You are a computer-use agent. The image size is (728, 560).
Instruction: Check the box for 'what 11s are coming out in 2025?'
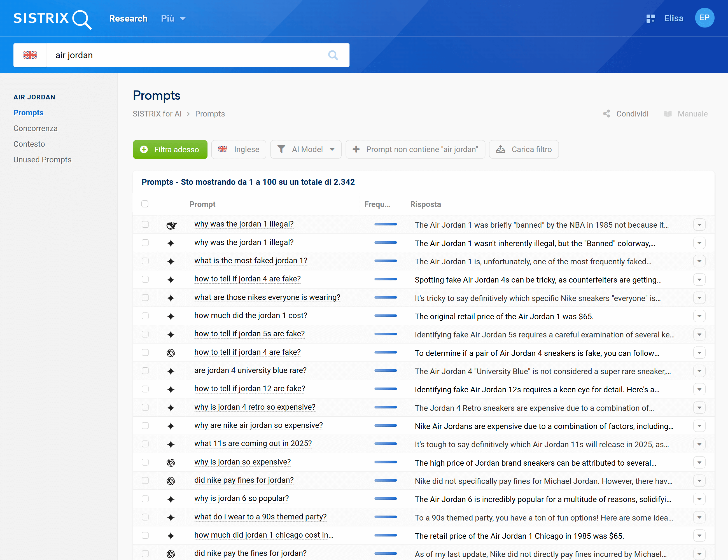(145, 444)
